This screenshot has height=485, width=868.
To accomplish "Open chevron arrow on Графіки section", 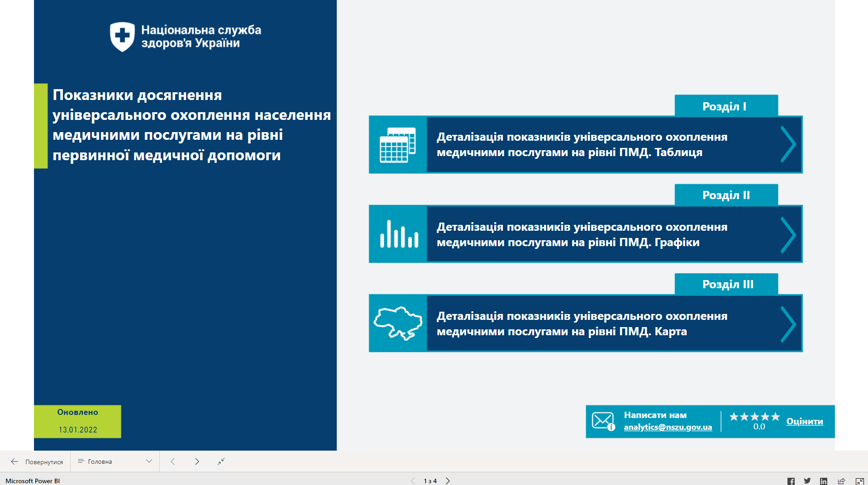I will (788, 234).
